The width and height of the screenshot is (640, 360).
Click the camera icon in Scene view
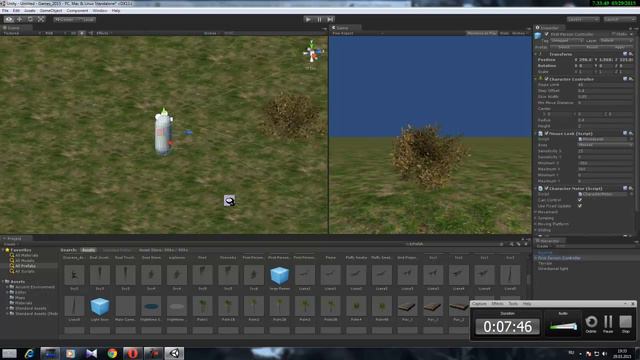(x=229, y=200)
